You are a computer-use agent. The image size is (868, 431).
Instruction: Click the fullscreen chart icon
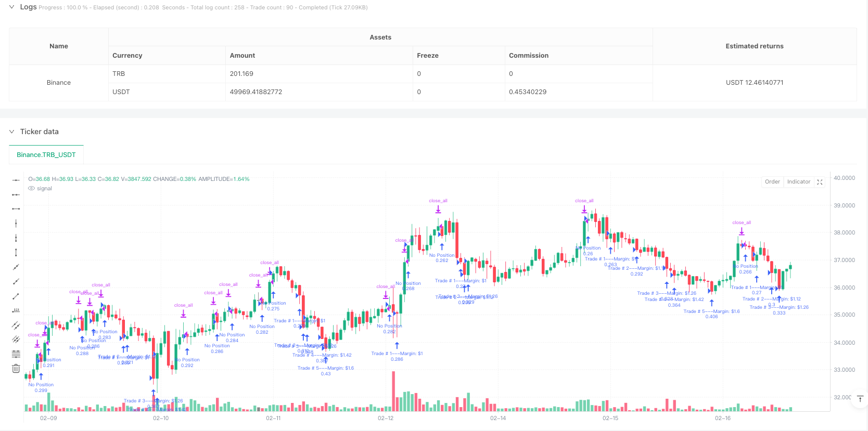(x=820, y=182)
